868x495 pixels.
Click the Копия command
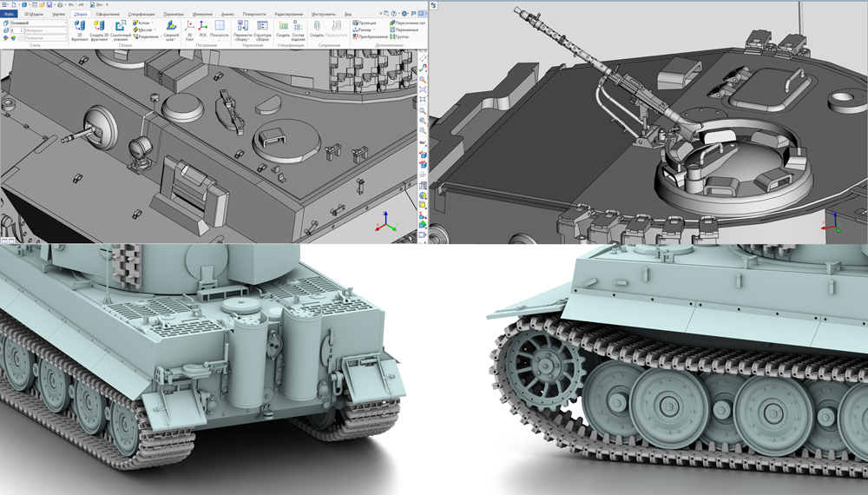pyautogui.click(x=143, y=23)
